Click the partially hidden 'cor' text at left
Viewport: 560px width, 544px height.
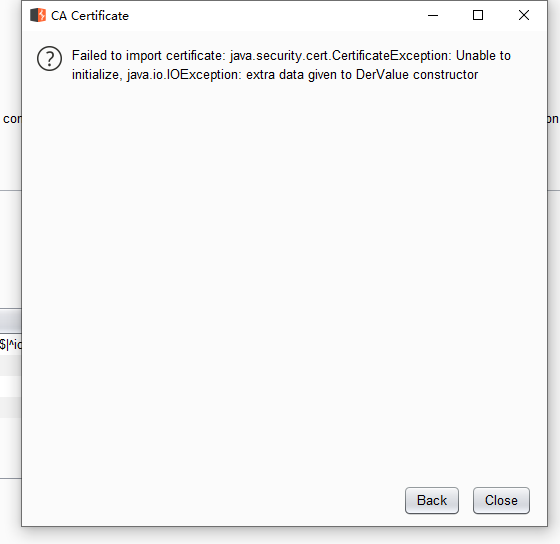point(12,119)
